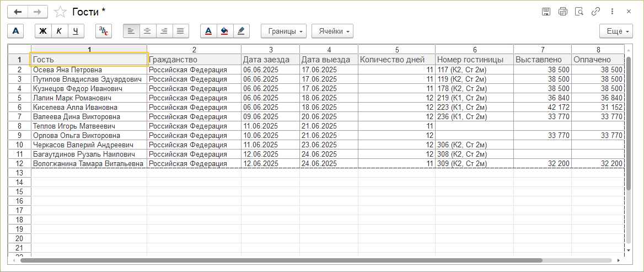Select the Номер гостиницы header cell
The height and width of the screenshot is (272, 644).
474,60
